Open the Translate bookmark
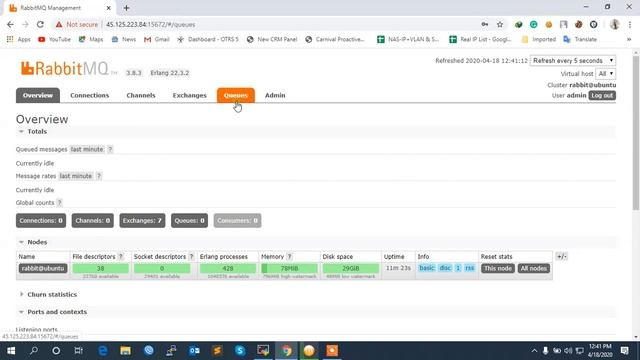The height and width of the screenshot is (360, 640). click(580, 39)
